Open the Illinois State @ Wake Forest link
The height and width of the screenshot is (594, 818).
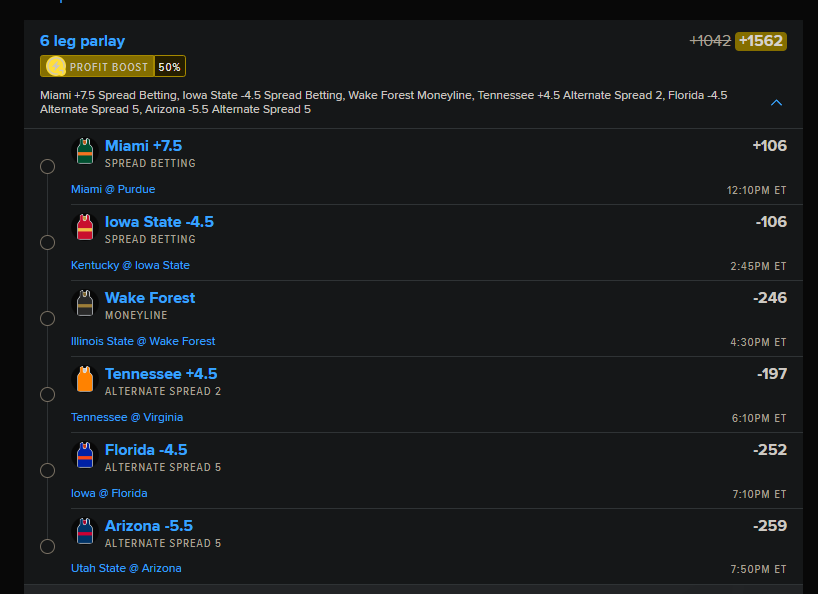click(143, 342)
